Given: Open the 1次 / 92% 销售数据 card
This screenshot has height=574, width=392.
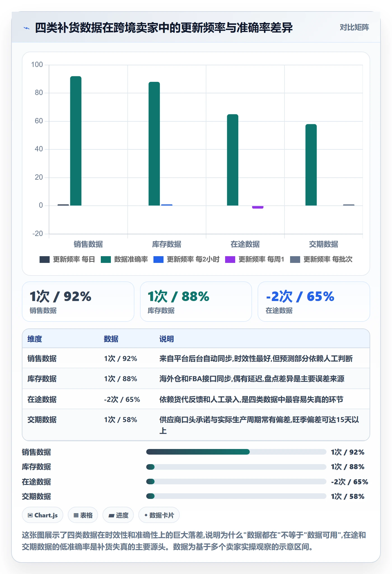Looking at the screenshot, I should click(x=78, y=302).
